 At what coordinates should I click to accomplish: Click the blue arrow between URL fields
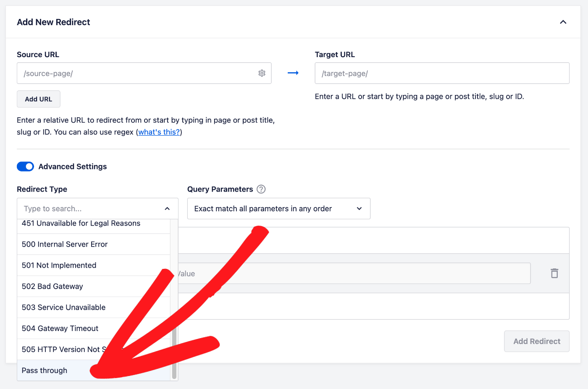293,73
